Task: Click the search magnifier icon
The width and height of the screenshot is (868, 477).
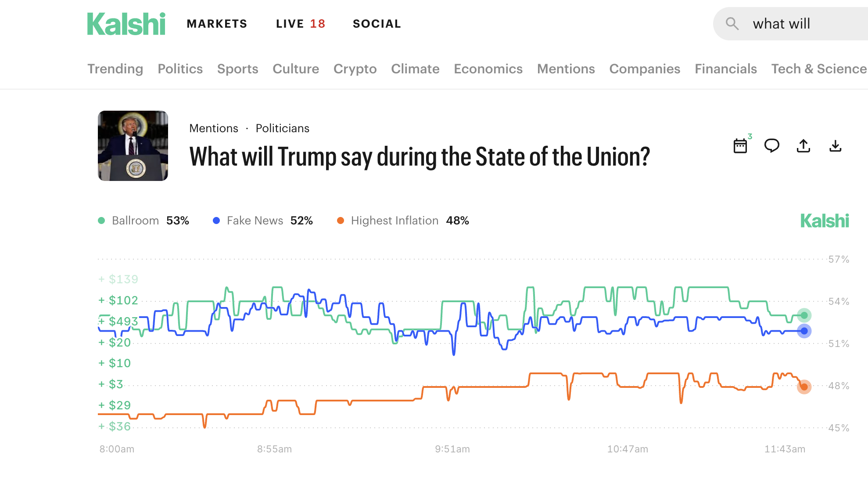Action: click(732, 23)
